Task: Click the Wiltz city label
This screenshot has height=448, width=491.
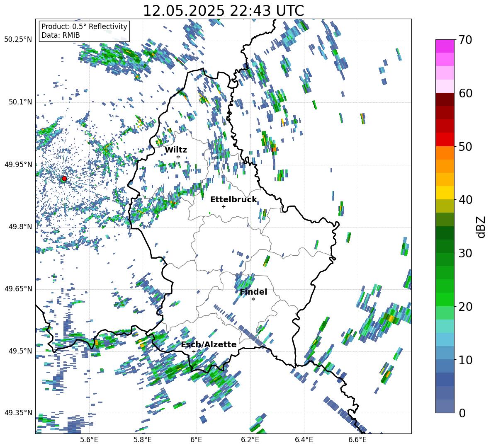Action: click(x=176, y=150)
